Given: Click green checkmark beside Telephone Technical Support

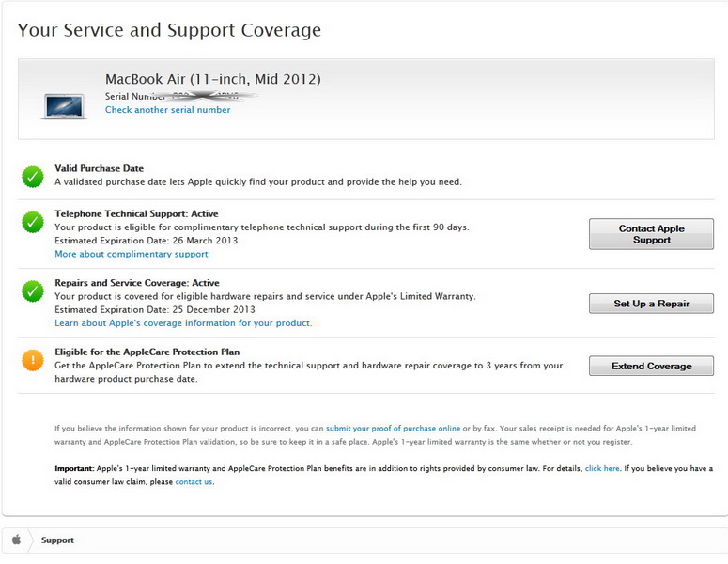Looking at the screenshot, I should pyautogui.click(x=33, y=223).
